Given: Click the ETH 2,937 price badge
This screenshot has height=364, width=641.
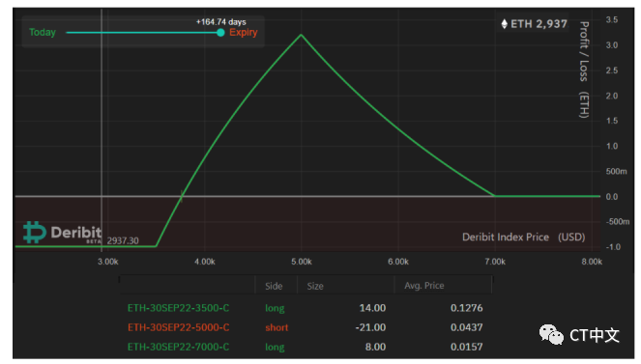Looking at the screenshot, I should coord(534,24).
